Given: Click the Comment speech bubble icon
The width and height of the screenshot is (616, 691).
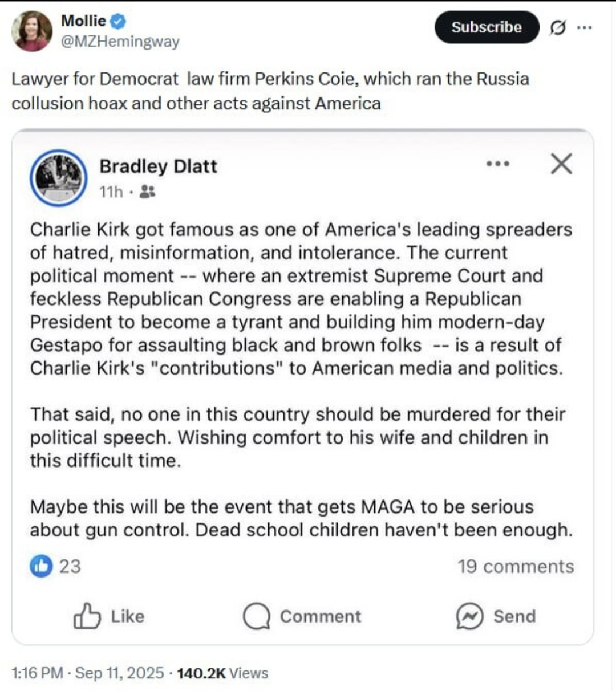Looking at the screenshot, I should (256, 616).
